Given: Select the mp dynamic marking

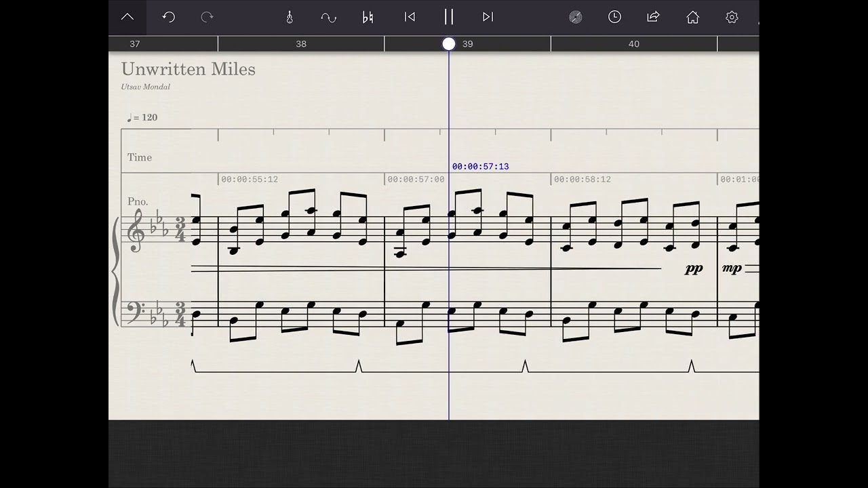Looking at the screenshot, I should click(x=732, y=269).
